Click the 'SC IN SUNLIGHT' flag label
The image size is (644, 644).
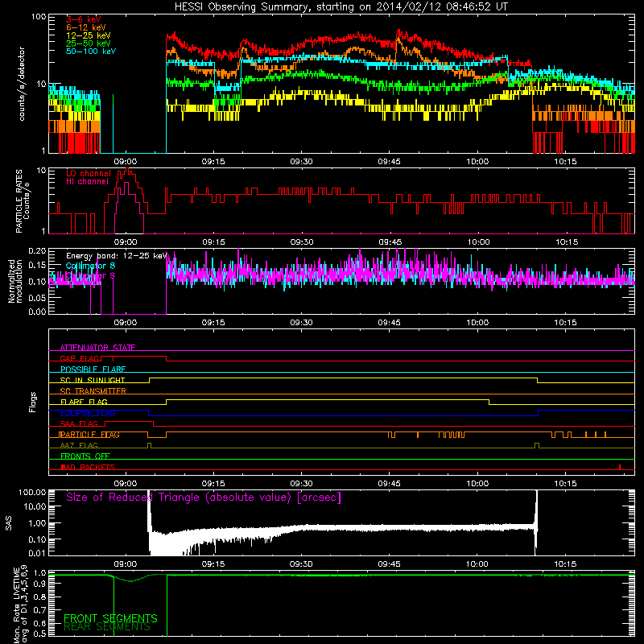(93, 380)
